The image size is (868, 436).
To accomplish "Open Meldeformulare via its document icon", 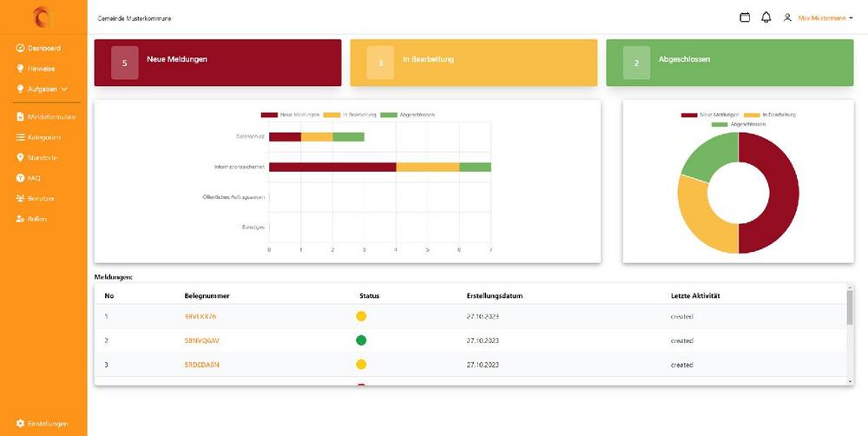I will tap(21, 117).
